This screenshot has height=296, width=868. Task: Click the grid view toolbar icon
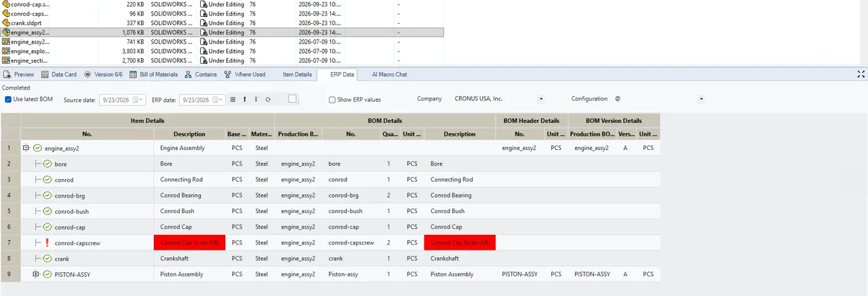coord(233,99)
